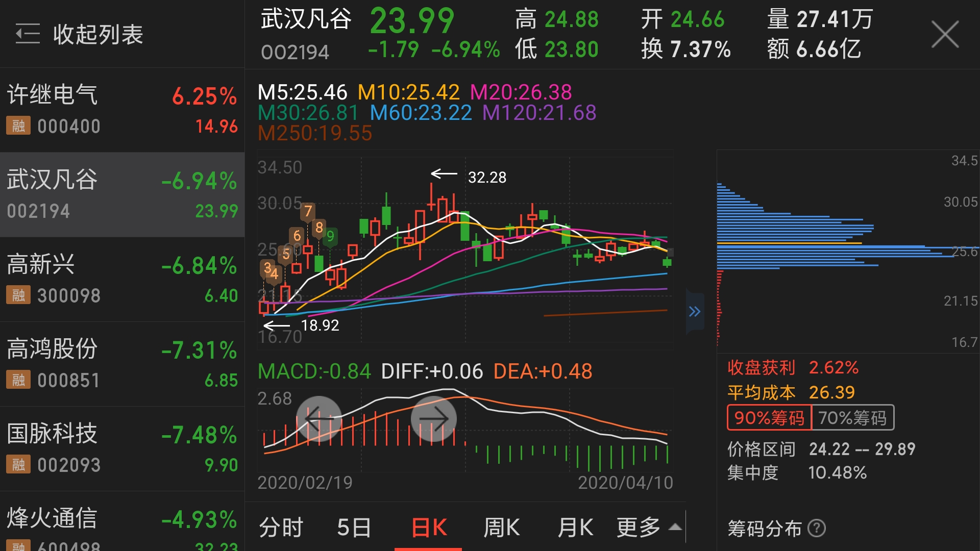Screen dimensions: 980x551
Task: Click the numbered 7 candle marker
Action: pos(308,212)
